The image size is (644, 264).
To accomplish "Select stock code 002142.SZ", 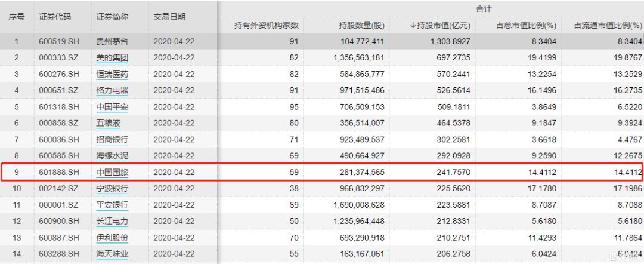I will click(58, 189).
